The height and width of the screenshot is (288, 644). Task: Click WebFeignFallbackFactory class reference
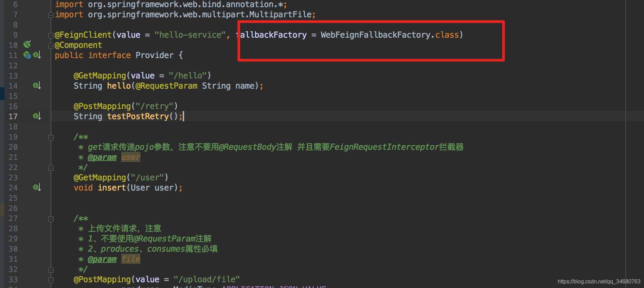pos(376,35)
